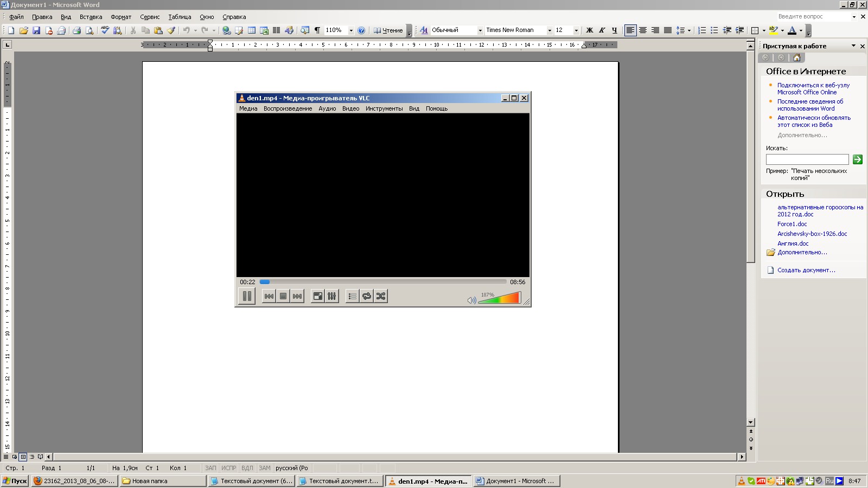Open the style 'Обычный' dropdown
This screenshot has width=868, height=488.
coord(480,30)
